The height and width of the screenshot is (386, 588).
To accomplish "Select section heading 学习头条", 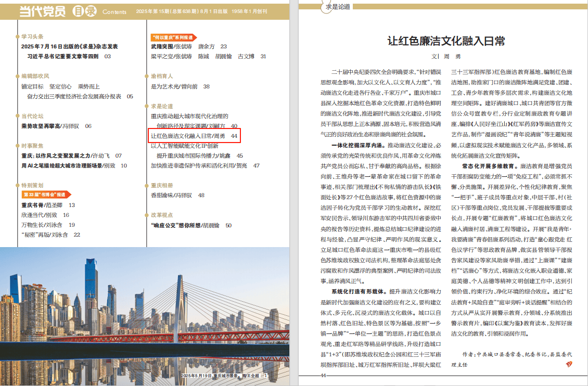I will 32,37.
